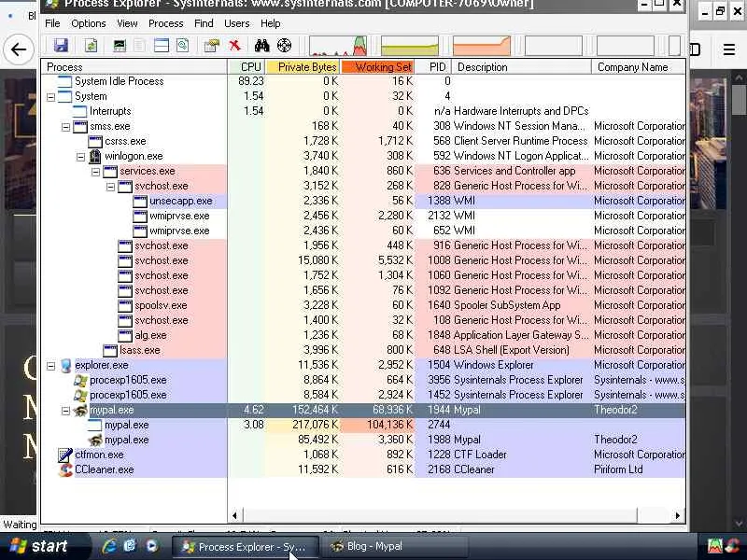This screenshot has height=560, width=747.
Task: Collapse the selected mypal.exe tree node
Action: (65, 411)
